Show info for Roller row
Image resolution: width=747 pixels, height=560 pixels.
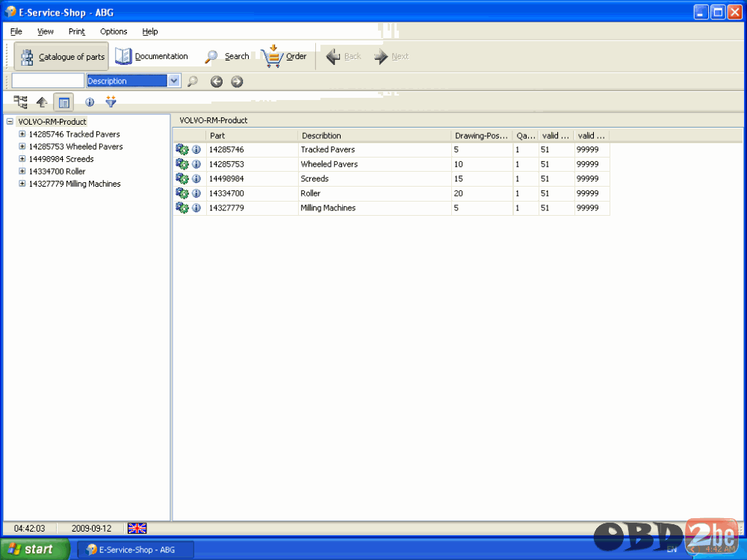pos(196,193)
